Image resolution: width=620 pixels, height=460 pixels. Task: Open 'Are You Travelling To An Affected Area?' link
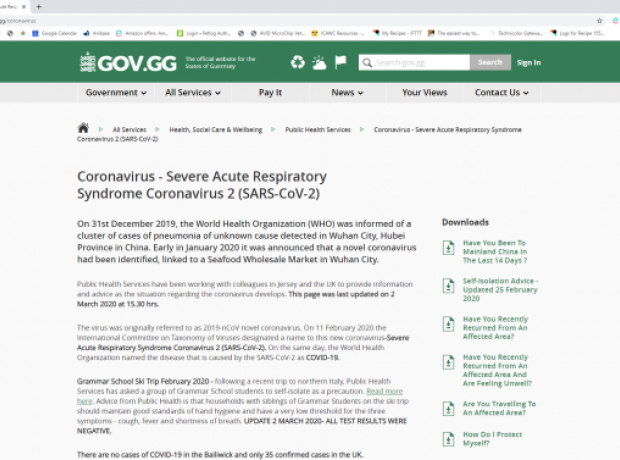point(499,408)
